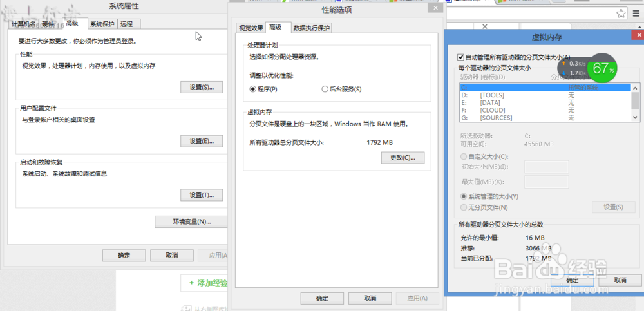
Task: Click 取消 in Virtual Memory dialog
Action: point(620,280)
